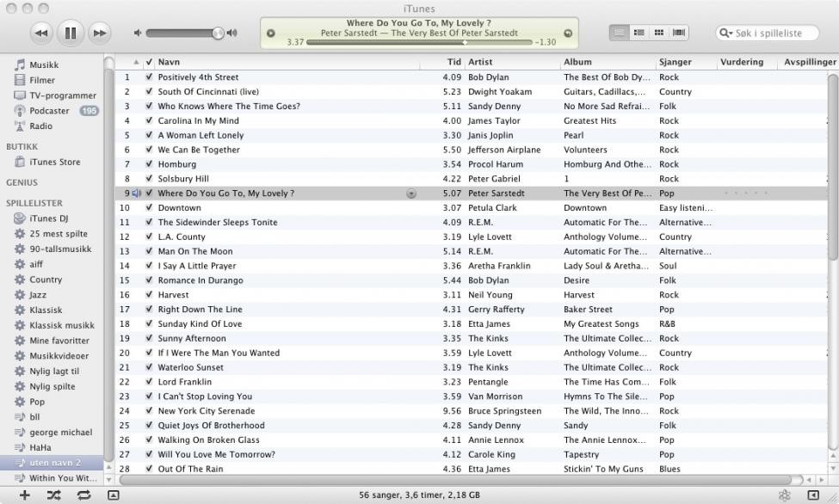The height and width of the screenshot is (504, 839).
Task: Switch to Cover Flow view
Action: [x=678, y=33]
